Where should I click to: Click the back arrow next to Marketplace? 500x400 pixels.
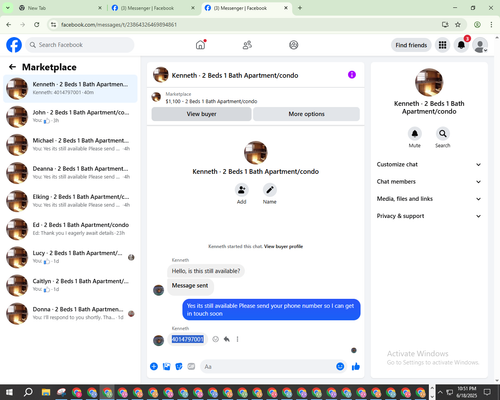point(13,67)
